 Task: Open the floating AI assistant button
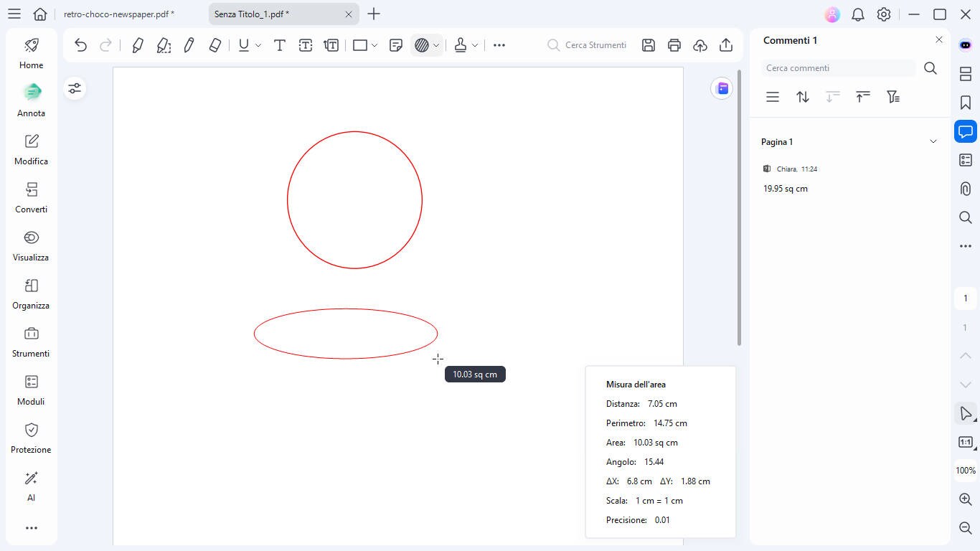click(722, 88)
